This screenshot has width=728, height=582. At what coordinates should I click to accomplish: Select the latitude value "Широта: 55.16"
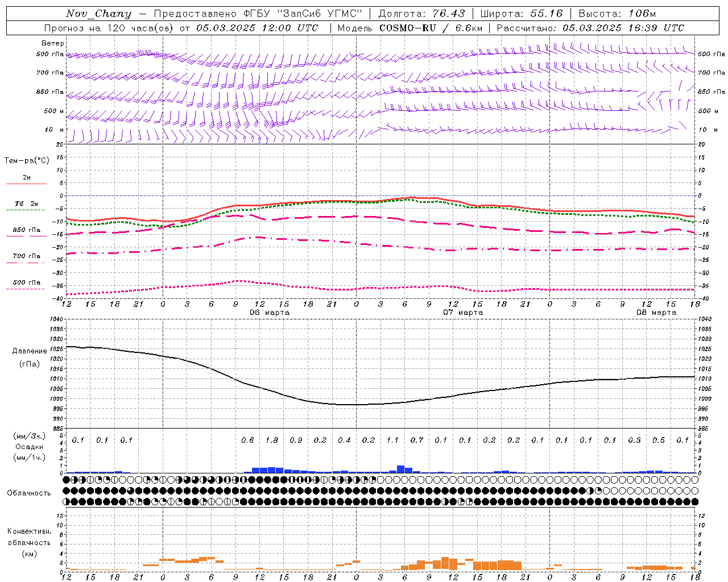point(522,14)
